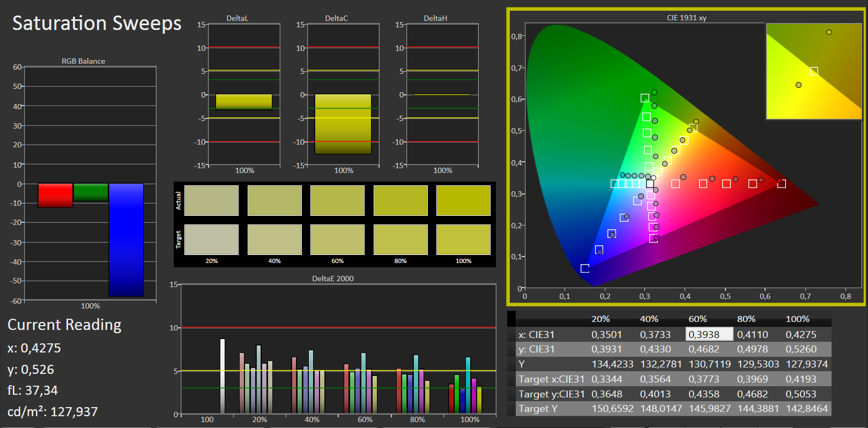Click the 60% Actual color swatch
The width and height of the screenshot is (868, 428).
click(337, 201)
